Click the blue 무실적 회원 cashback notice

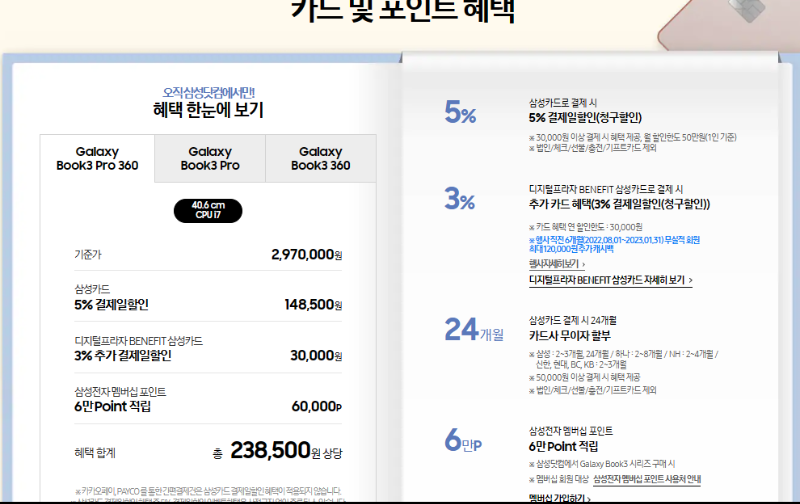tap(614, 244)
